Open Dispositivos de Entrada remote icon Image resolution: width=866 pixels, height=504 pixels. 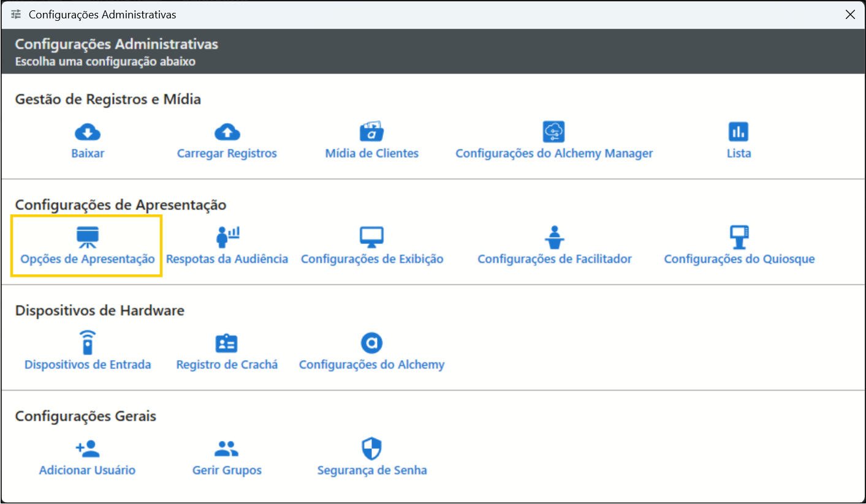(88, 342)
